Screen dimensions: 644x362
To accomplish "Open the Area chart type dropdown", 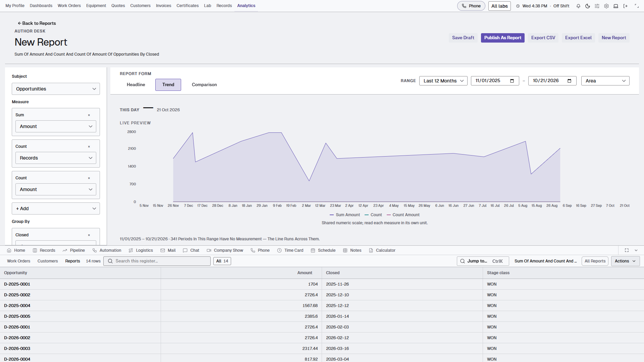I will [605, 81].
